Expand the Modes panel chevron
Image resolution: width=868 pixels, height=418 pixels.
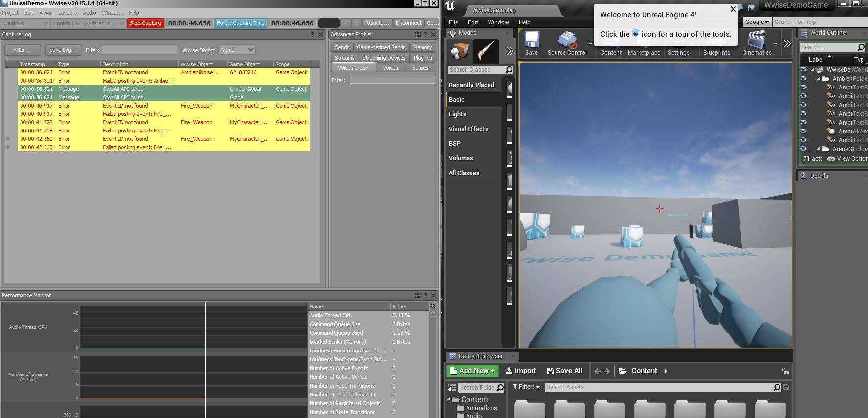[x=510, y=51]
